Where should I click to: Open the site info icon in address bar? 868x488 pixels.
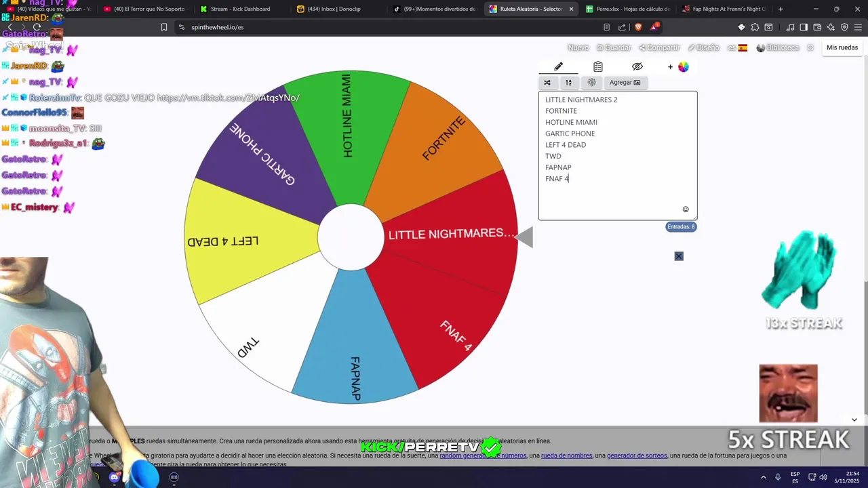pyautogui.click(x=182, y=27)
